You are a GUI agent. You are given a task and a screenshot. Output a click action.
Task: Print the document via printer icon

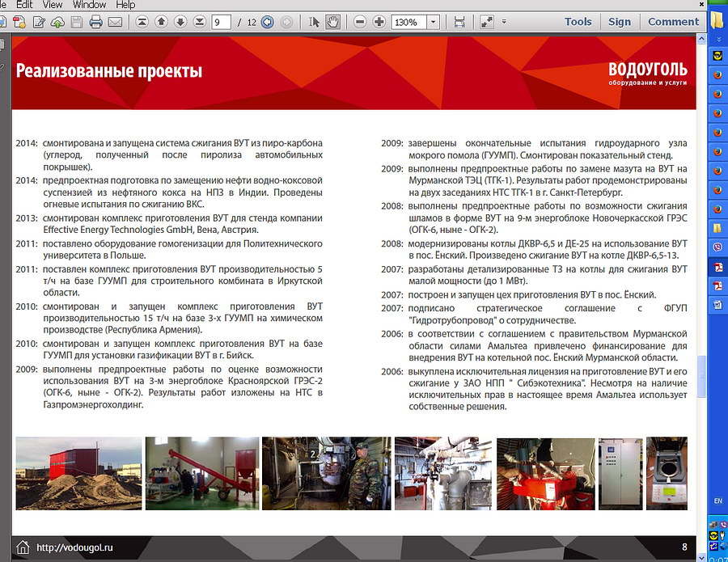95,22
